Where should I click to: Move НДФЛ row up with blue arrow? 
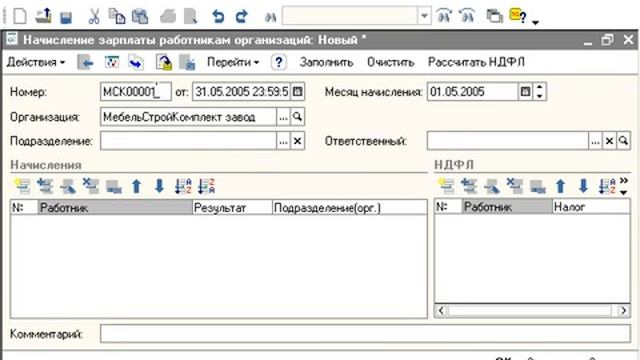[561, 186]
